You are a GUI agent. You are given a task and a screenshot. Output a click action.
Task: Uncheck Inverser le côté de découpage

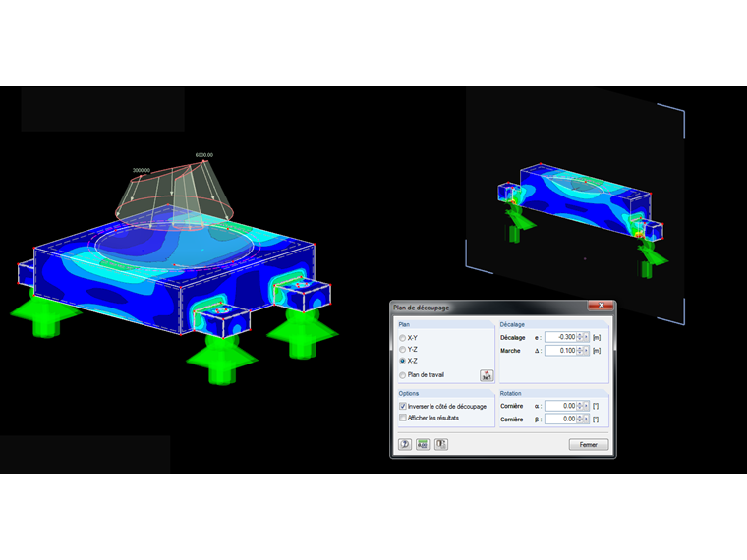[403, 406]
